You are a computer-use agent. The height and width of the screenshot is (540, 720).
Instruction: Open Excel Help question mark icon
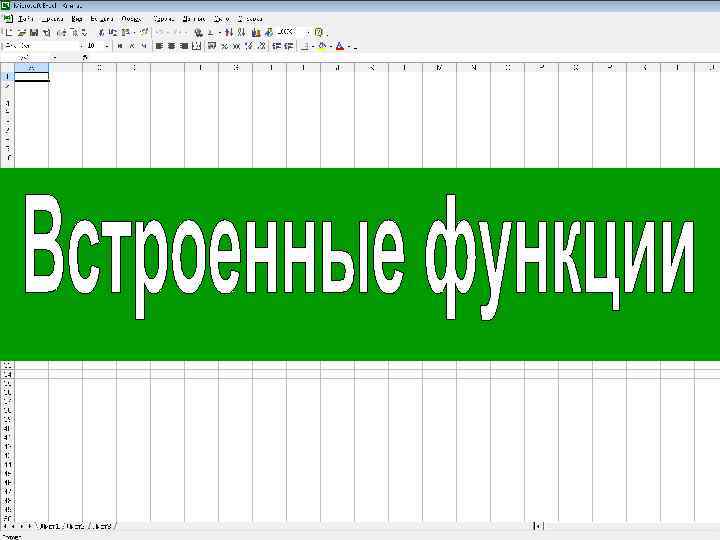tap(319, 32)
